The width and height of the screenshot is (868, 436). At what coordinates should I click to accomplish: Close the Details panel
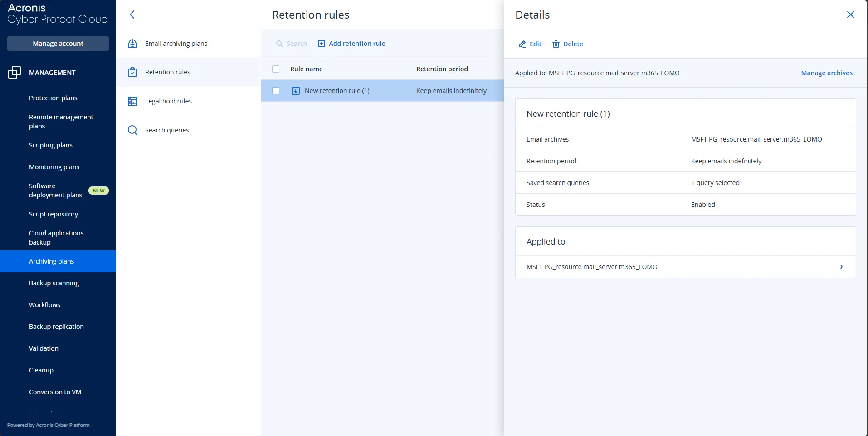pos(850,14)
